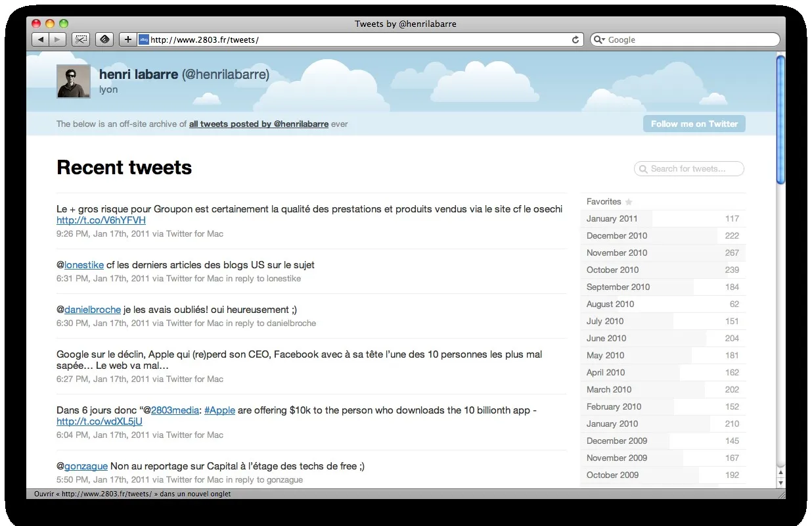The image size is (812, 526).
Task: Click the web clip toolbar icon
Action: click(x=81, y=39)
